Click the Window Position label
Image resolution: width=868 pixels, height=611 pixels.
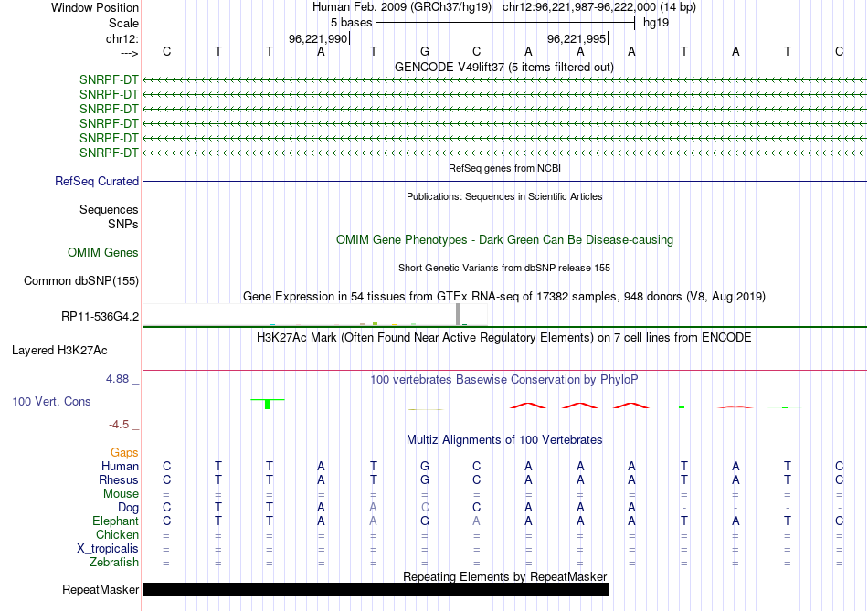(x=95, y=7)
